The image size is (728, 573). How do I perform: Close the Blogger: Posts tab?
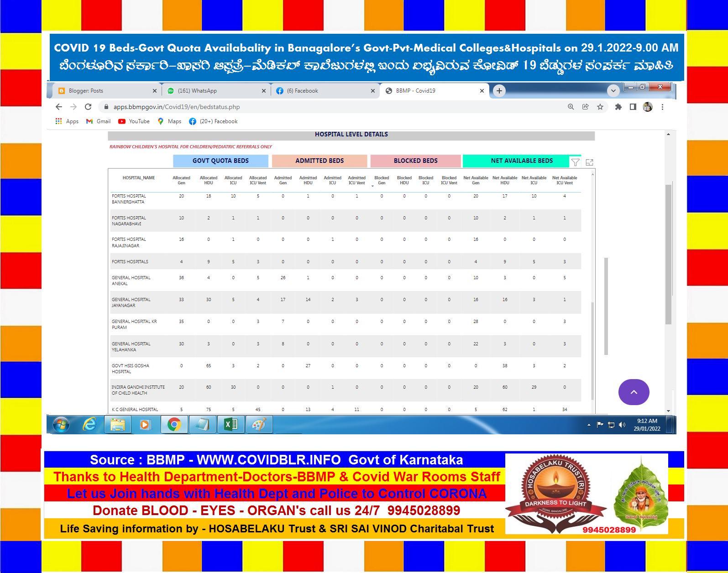155,91
